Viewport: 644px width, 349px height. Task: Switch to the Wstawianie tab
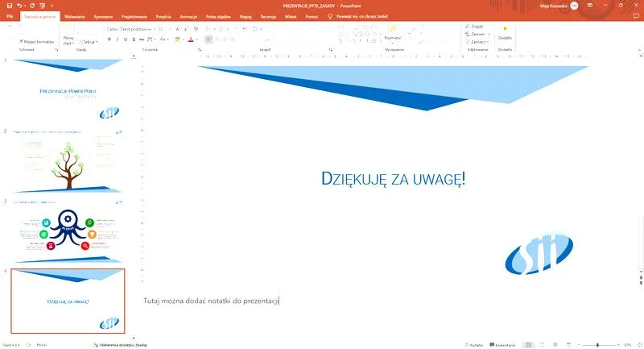click(74, 17)
